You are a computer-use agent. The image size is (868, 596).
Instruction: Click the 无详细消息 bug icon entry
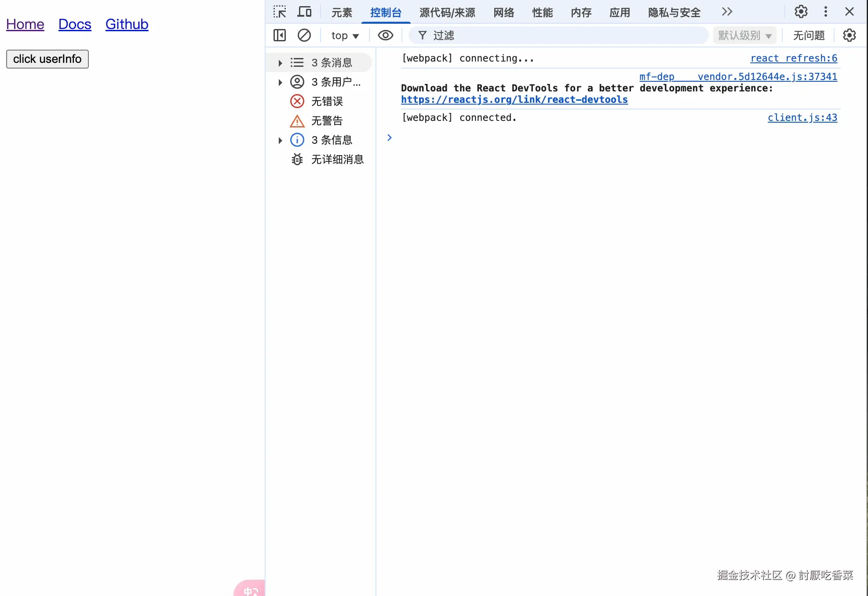pos(329,159)
